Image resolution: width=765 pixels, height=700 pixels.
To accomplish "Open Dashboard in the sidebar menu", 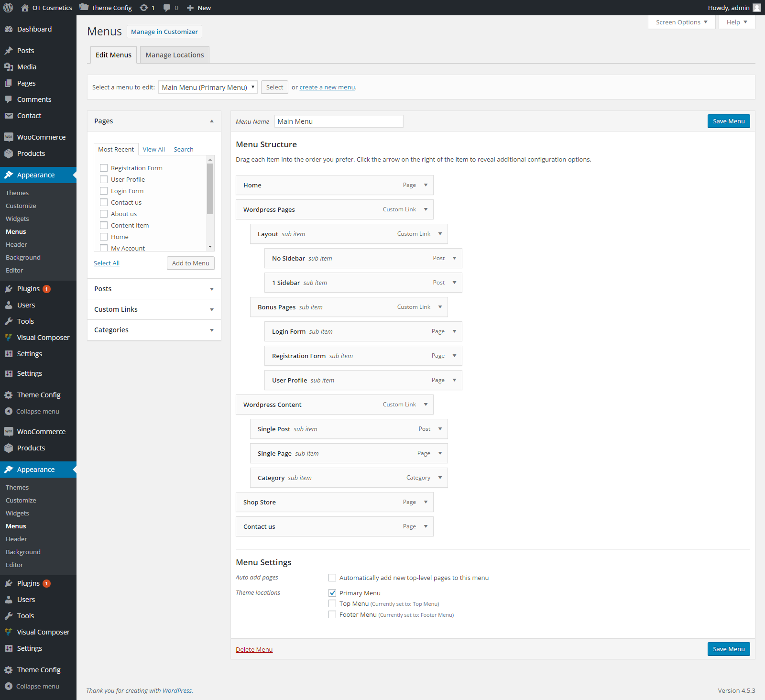I will (x=34, y=29).
